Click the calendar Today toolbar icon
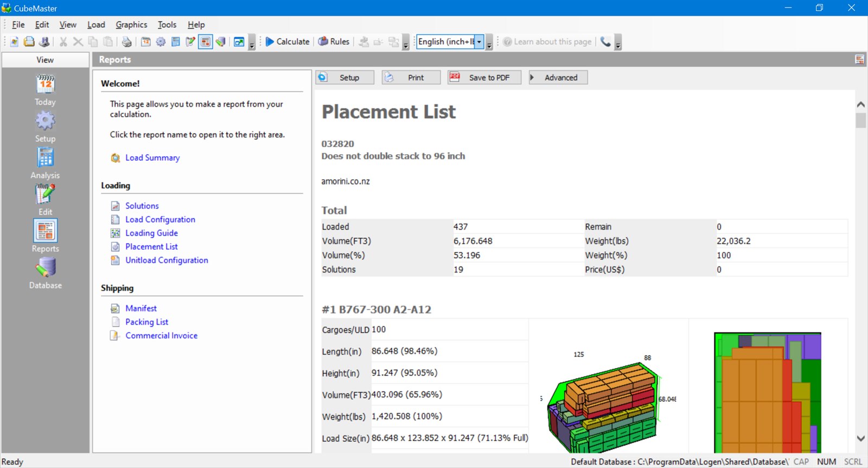The height and width of the screenshot is (468, 868). (x=146, y=42)
